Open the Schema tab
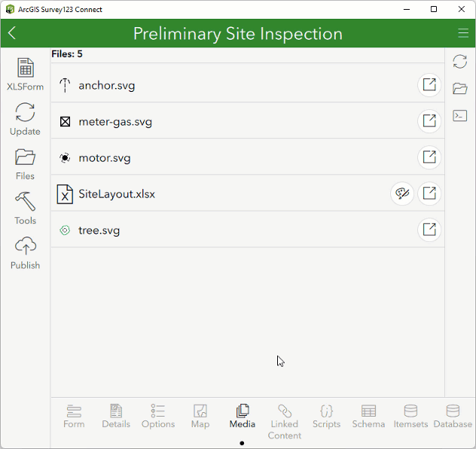Viewport: 476px width, 449px height. pyautogui.click(x=368, y=416)
